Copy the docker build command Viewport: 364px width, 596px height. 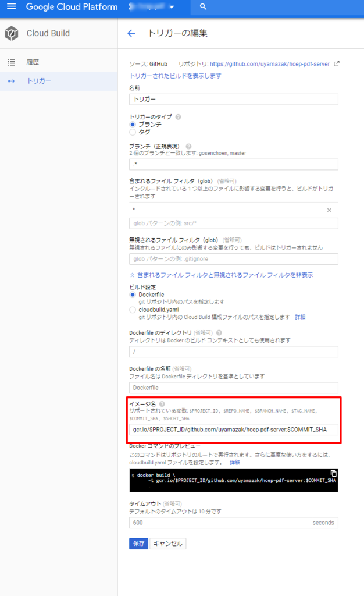point(333,473)
